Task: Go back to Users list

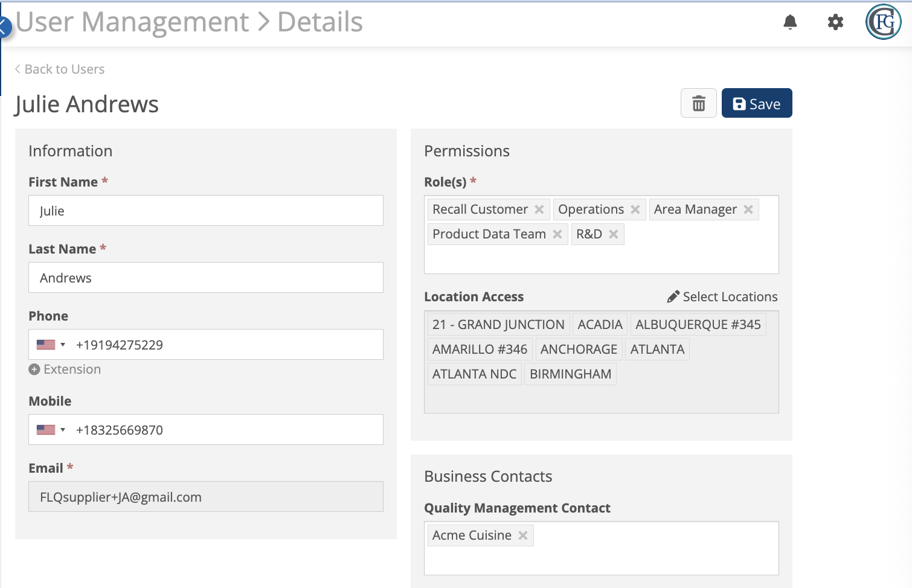Action: pyautogui.click(x=60, y=69)
